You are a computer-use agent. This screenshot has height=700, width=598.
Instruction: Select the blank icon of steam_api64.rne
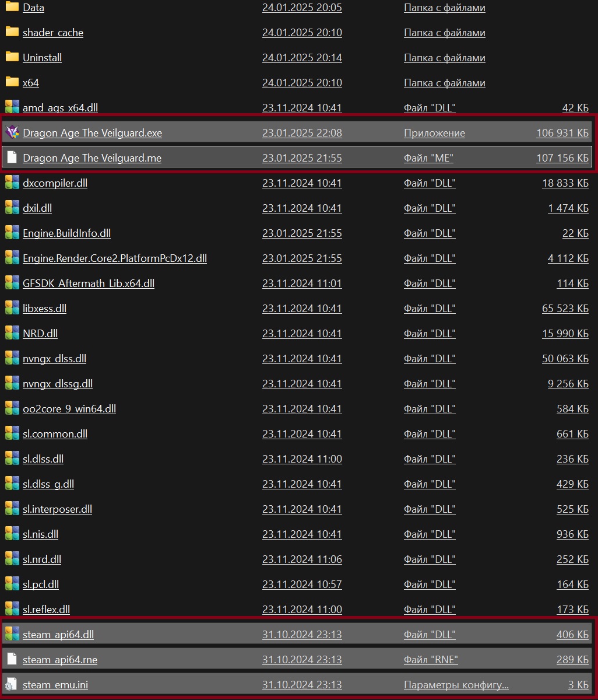(12, 659)
